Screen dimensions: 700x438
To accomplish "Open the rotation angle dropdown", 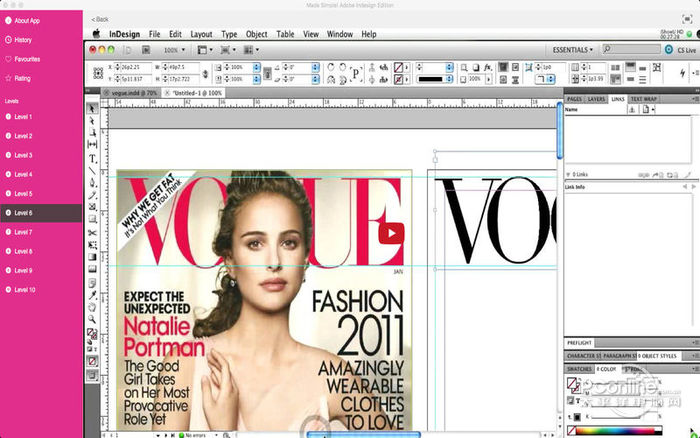I will tap(316, 67).
